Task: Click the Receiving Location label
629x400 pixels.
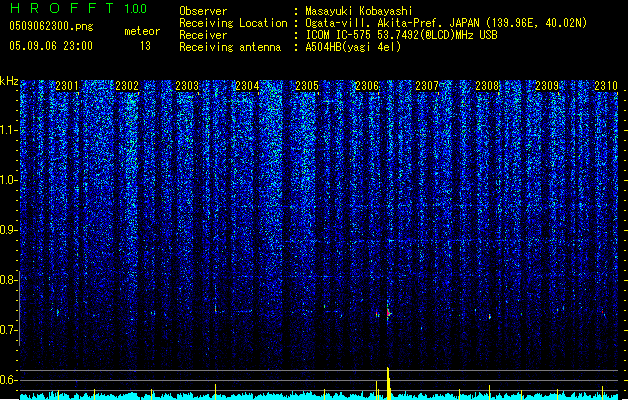Action: pos(233,23)
